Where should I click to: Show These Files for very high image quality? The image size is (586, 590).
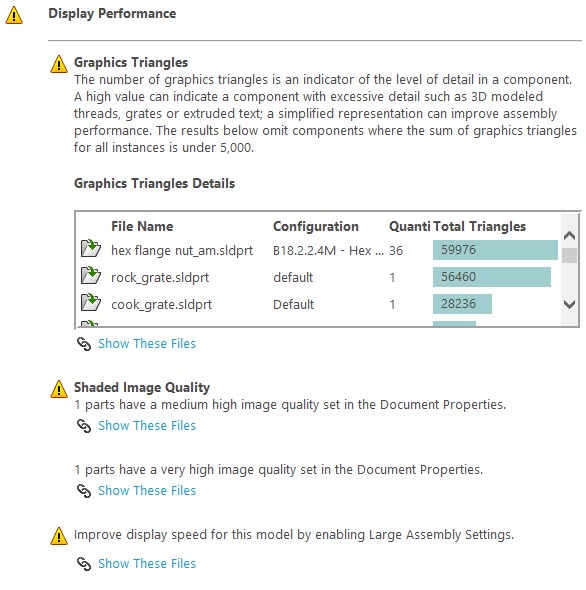(147, 491)
